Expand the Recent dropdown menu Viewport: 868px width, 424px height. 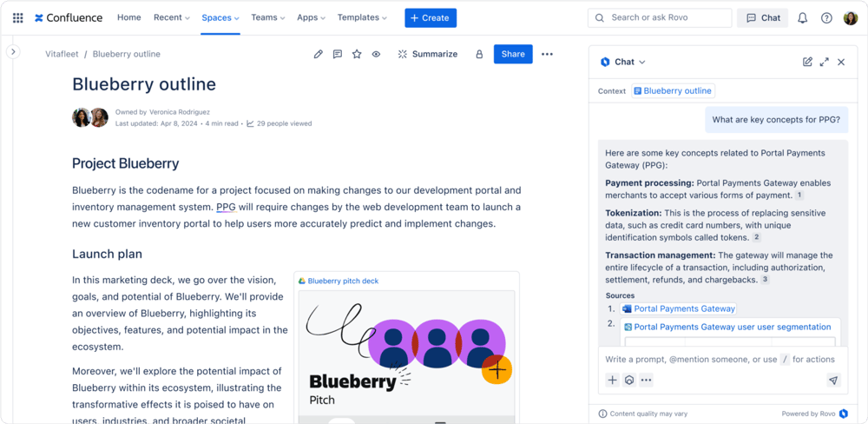pyautogui.click(x=171, y=17)
